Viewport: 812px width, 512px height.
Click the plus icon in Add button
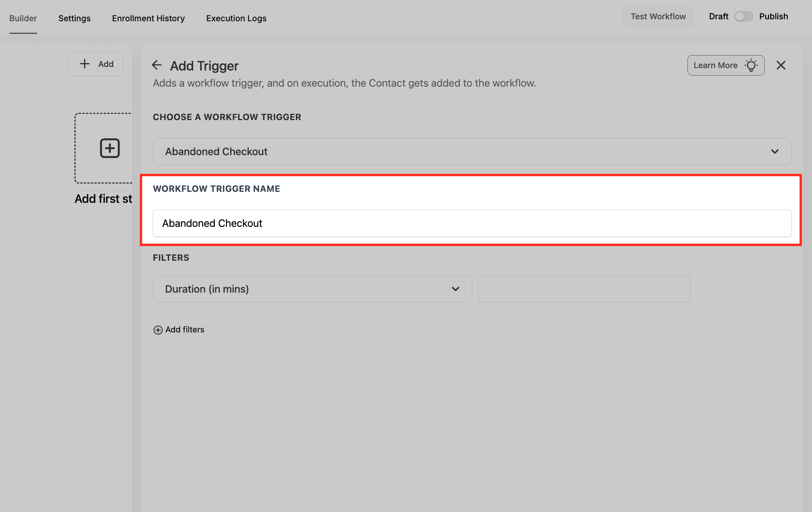84,64
